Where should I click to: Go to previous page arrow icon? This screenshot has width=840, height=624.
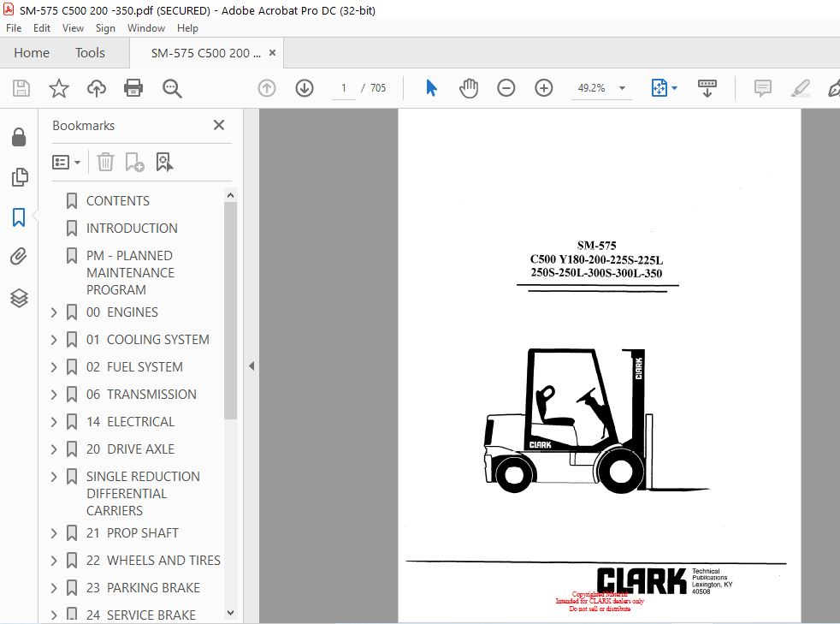267,88
